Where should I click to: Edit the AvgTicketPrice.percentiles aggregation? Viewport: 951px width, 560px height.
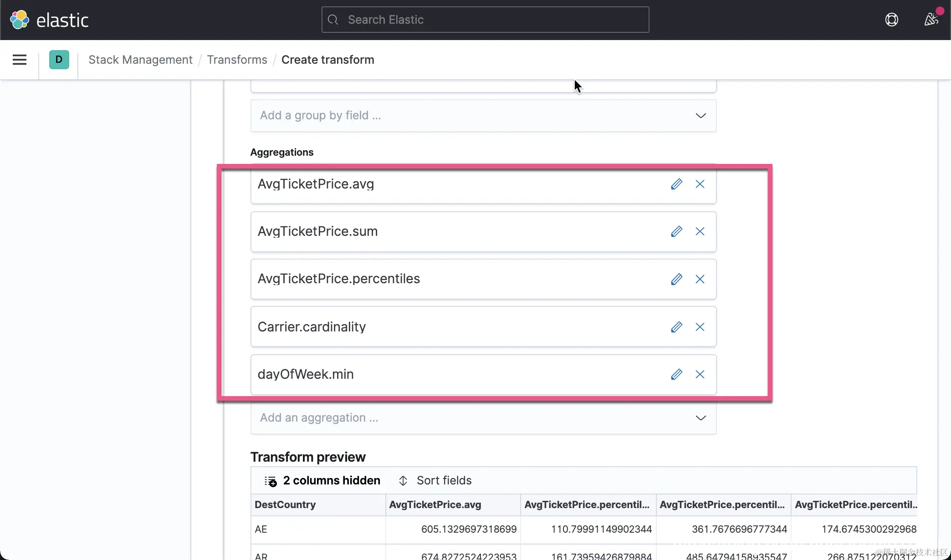click(x=676, y=279)
